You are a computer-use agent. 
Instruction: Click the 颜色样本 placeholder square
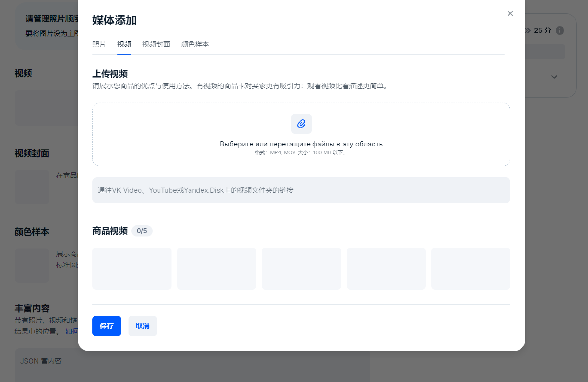click(x=32, y=265)
